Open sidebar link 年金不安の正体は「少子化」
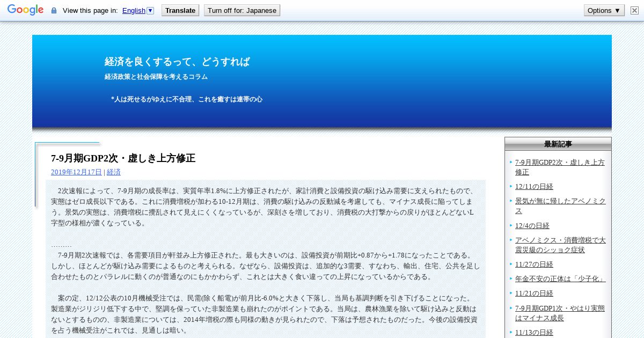 point(560,279)
